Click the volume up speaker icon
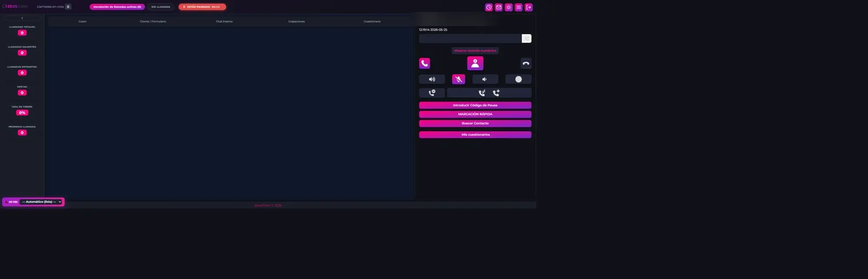The width and height of the screenshot is (868, 279). pyautogui.click(x=432, y=79)
